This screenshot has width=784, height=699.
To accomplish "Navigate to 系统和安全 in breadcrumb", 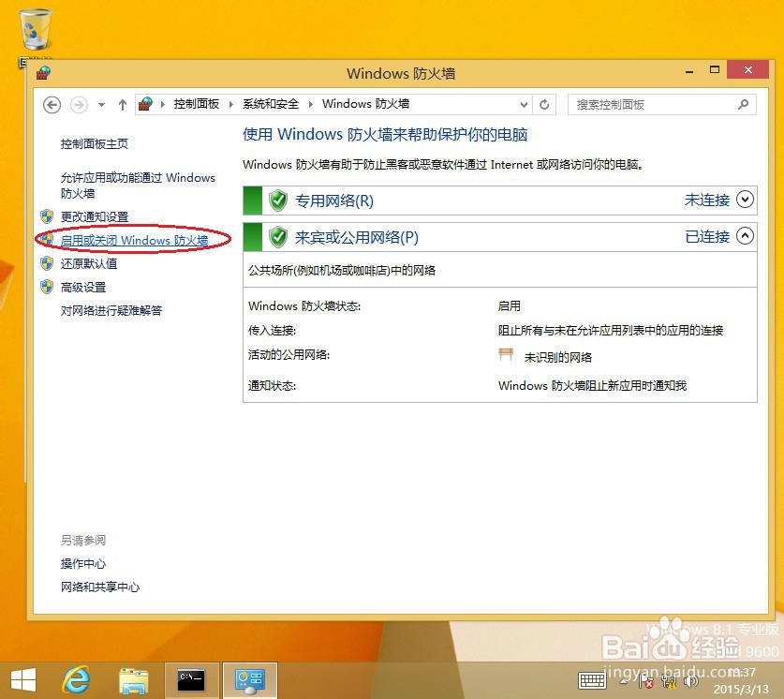I will click(x=271, y=104).
